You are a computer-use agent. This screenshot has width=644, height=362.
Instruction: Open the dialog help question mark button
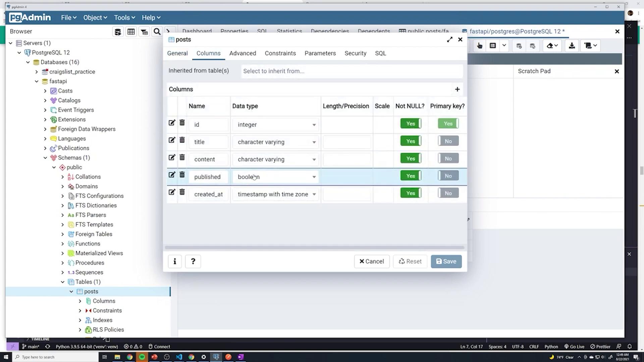(x=193, y=261)
